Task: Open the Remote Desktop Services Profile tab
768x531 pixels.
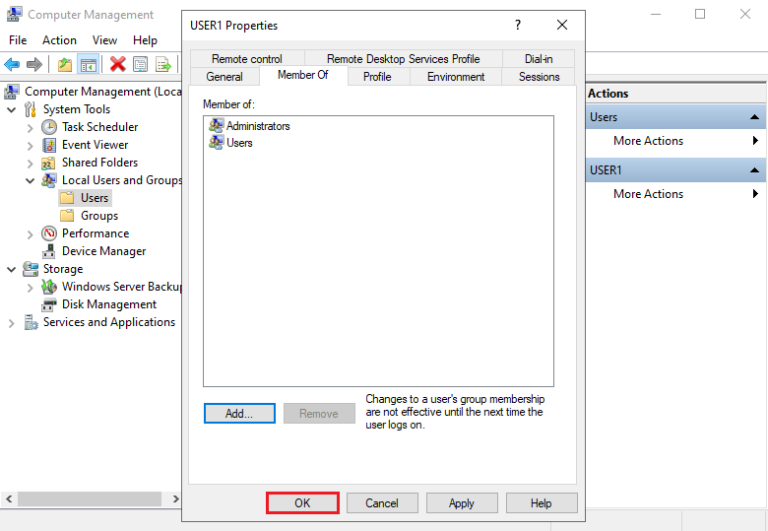Action: (403, 59)
